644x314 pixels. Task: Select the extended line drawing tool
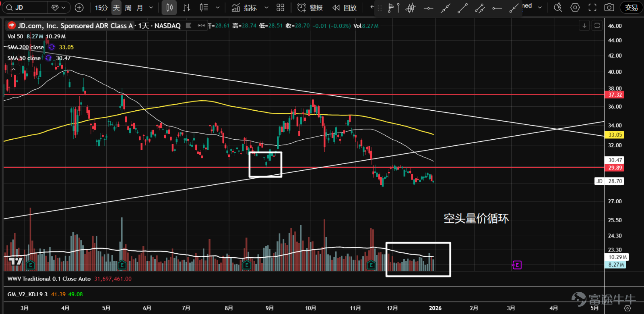coord(446,8)
